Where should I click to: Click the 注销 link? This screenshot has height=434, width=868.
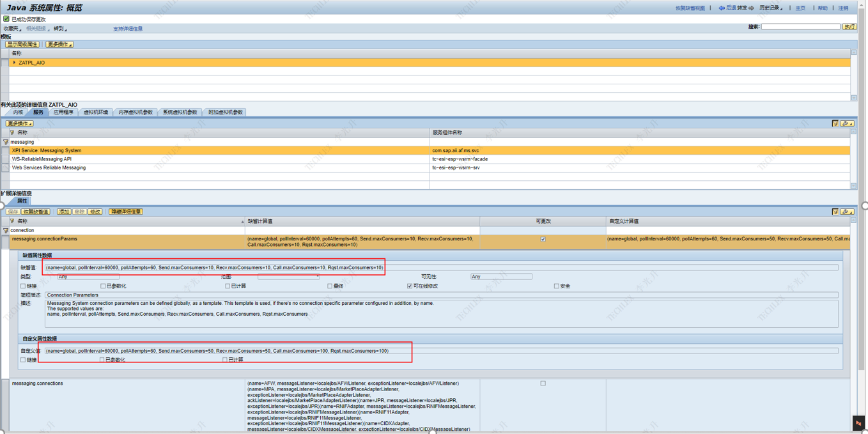pyautogui.click(x=843, y=8)
